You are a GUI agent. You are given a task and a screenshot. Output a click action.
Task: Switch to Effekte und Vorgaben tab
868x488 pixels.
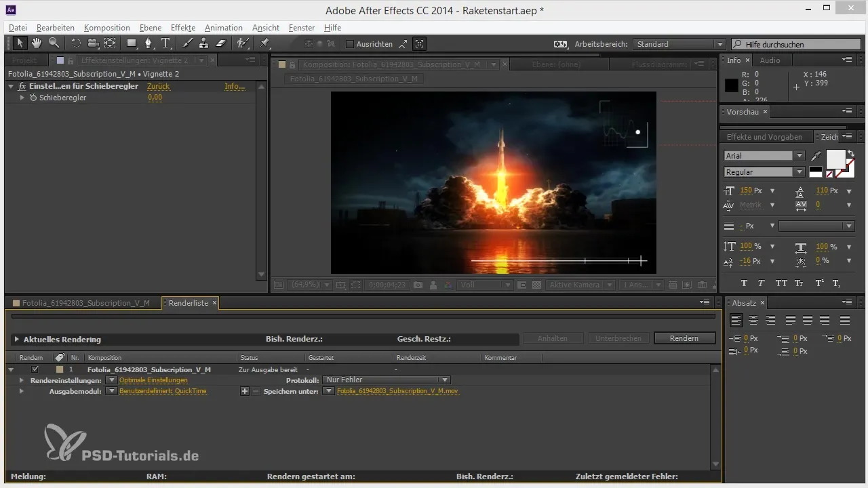pos(764,137)
